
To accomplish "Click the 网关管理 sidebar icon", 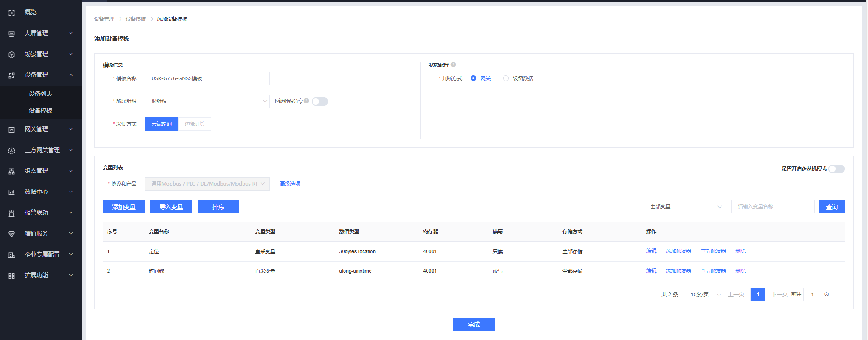I will (x=12, y=129).
